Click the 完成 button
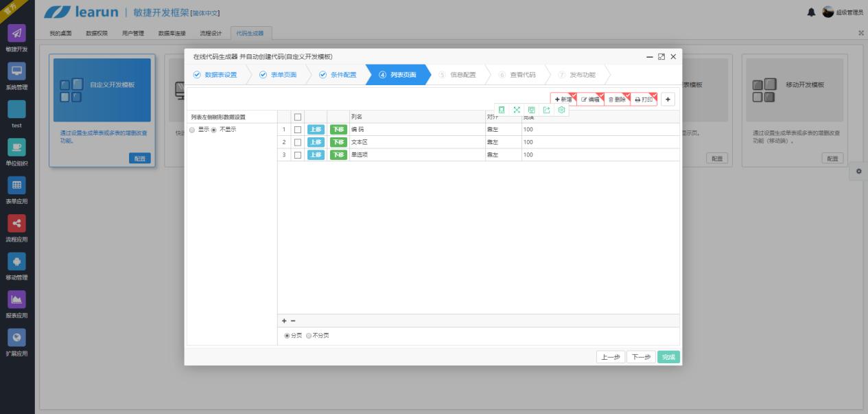The width and height of the screenshot is (868, 414). (x=669, y=357)
